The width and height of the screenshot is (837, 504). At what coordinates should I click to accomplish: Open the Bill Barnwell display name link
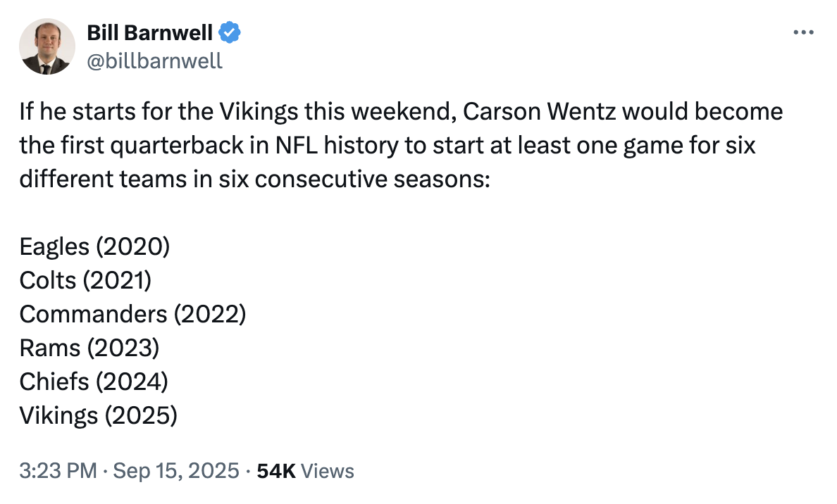149,32
